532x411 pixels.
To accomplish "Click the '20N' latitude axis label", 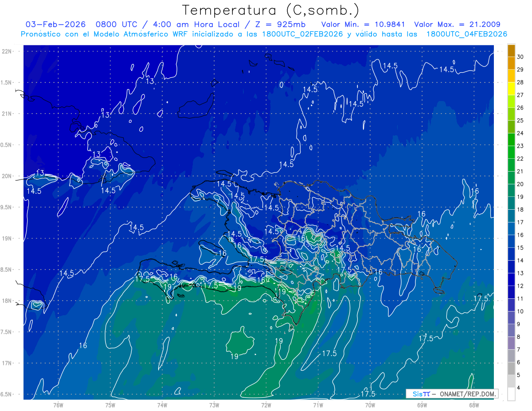I will click(x=7, y=176).
